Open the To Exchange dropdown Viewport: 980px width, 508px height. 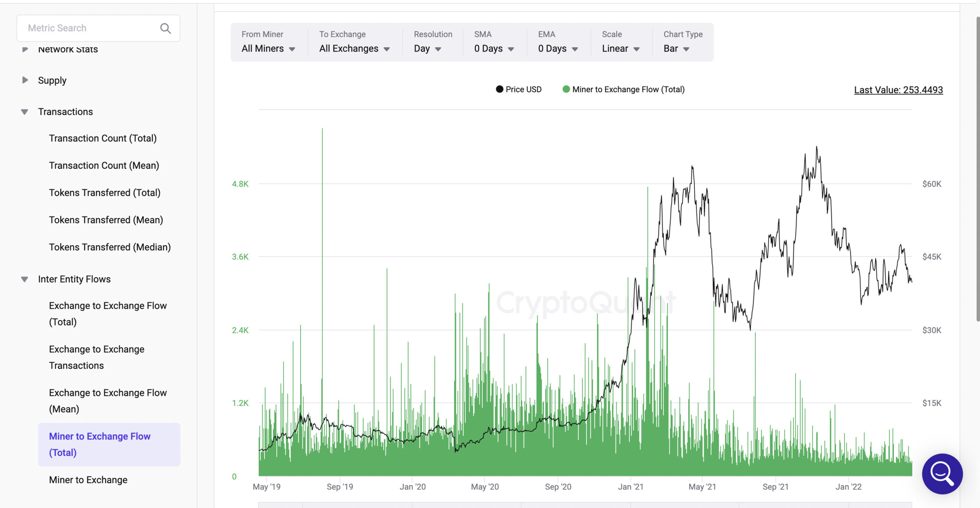(x=354, y=49)
